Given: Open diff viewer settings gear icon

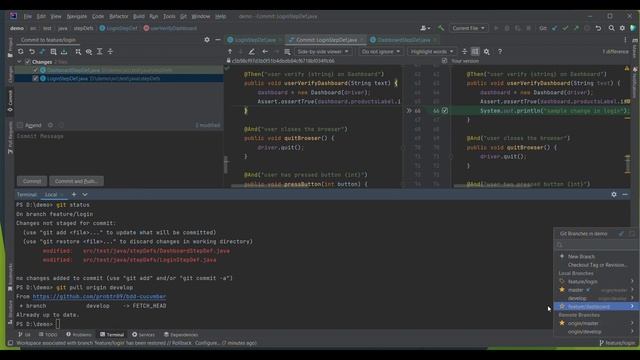Looking at the screenshot, I should (487, 52).
